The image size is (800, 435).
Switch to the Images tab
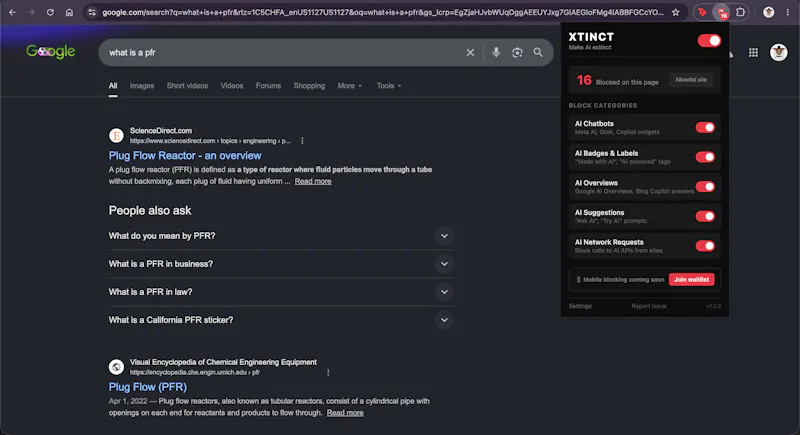142,86
